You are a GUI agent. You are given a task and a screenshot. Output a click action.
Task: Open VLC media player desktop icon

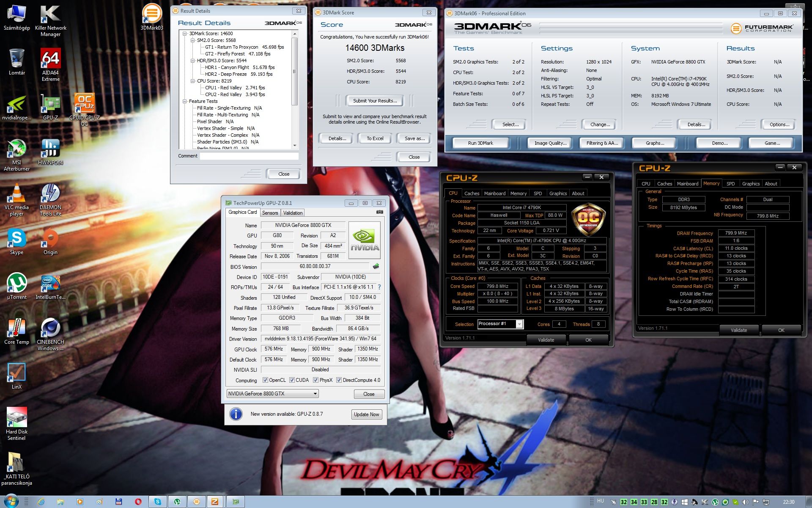click(x=16, y=200)
